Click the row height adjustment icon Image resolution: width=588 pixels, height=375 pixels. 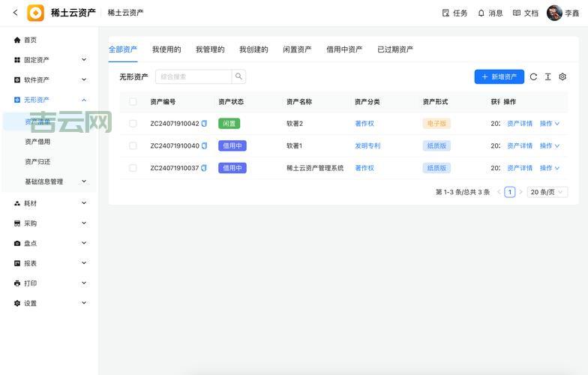pyautogui.click(x=547, y=76)
